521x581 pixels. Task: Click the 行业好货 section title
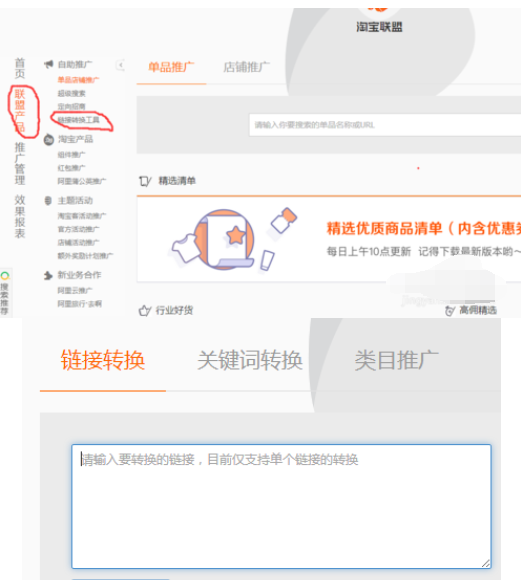tap(174, 311)
